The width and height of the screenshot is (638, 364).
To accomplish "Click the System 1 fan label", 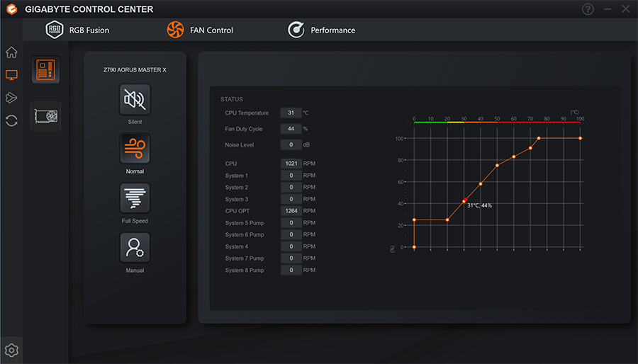I will 236,176.
